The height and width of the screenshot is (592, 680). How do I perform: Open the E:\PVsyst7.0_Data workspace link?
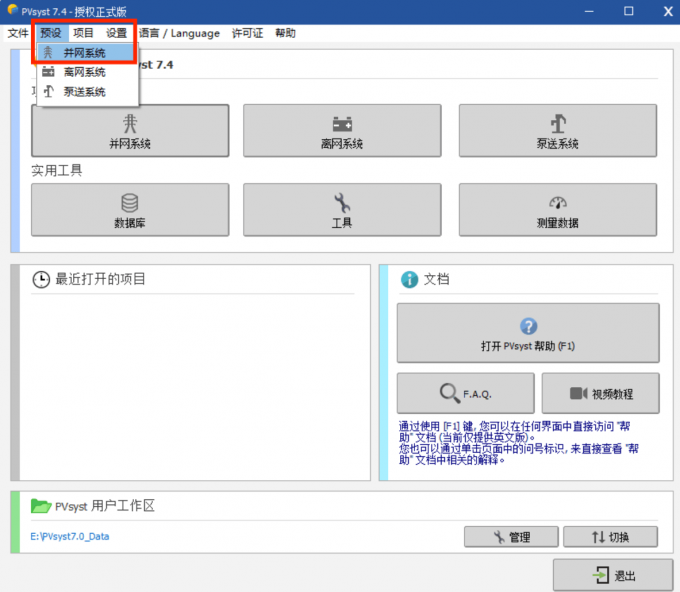click(x=70, y=536)
